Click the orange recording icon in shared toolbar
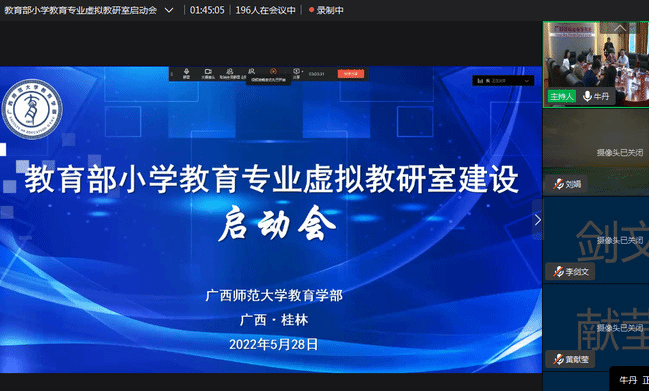 tap(273, 72)
